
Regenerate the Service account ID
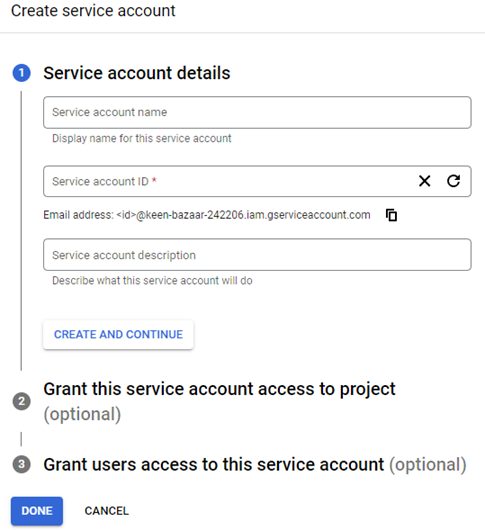click(453, 181)
